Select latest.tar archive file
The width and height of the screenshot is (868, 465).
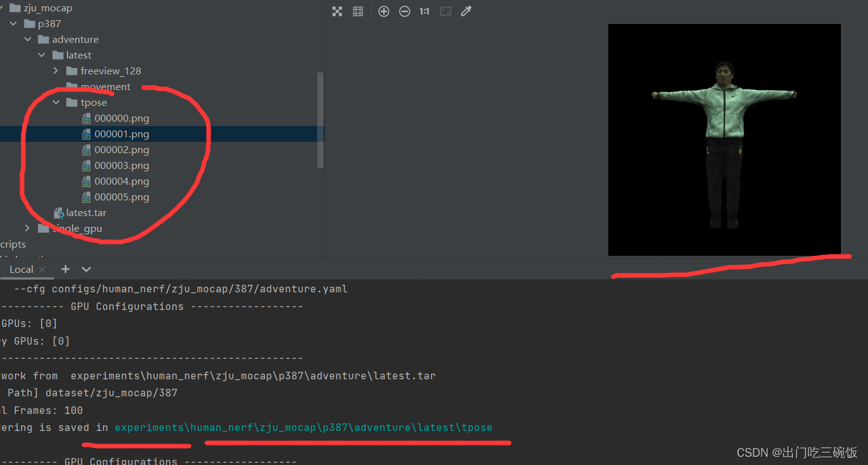click(x=86, y=213)
